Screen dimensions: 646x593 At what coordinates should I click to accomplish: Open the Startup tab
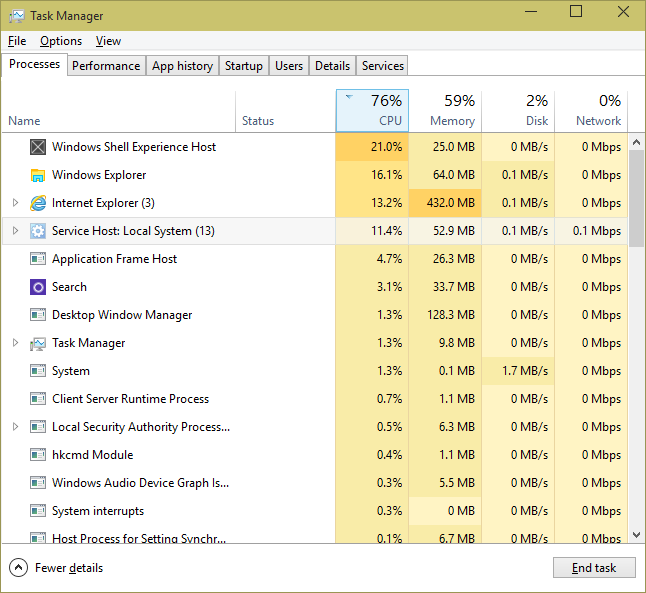[x=244, y=66]
